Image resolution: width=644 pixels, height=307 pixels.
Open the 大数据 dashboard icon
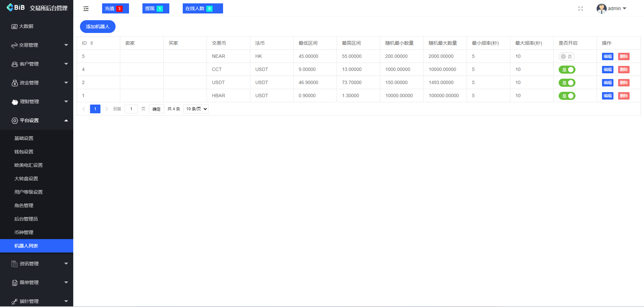pyautogui.click(x=14, y=26)
